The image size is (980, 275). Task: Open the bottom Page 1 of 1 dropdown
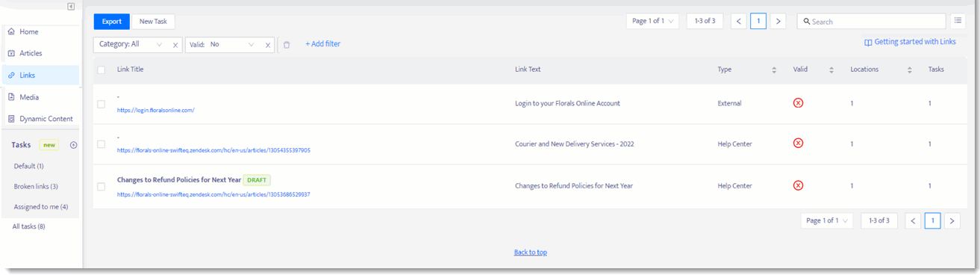(x=827, y=220)
